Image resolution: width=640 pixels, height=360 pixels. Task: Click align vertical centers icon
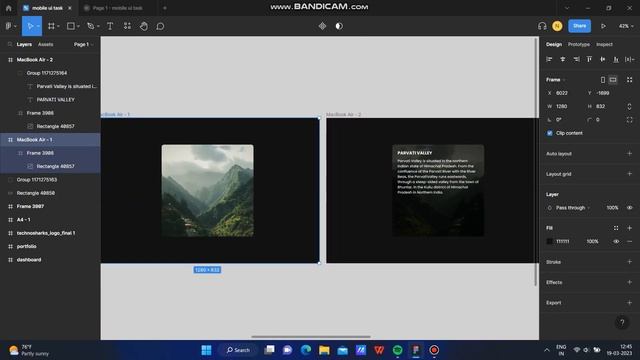(x=603, y=60)
